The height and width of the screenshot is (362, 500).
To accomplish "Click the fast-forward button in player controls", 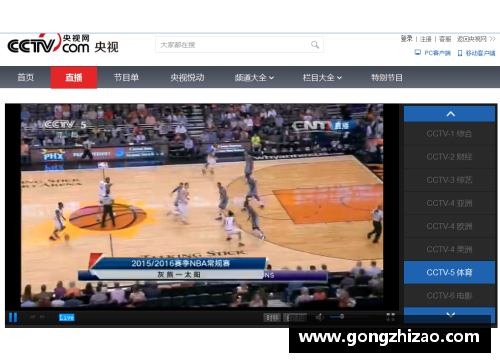I will (x=42, y=317).
